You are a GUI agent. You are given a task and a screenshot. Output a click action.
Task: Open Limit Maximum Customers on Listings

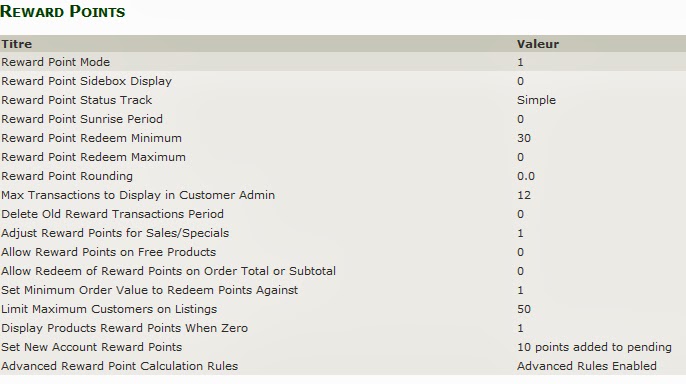343,309
